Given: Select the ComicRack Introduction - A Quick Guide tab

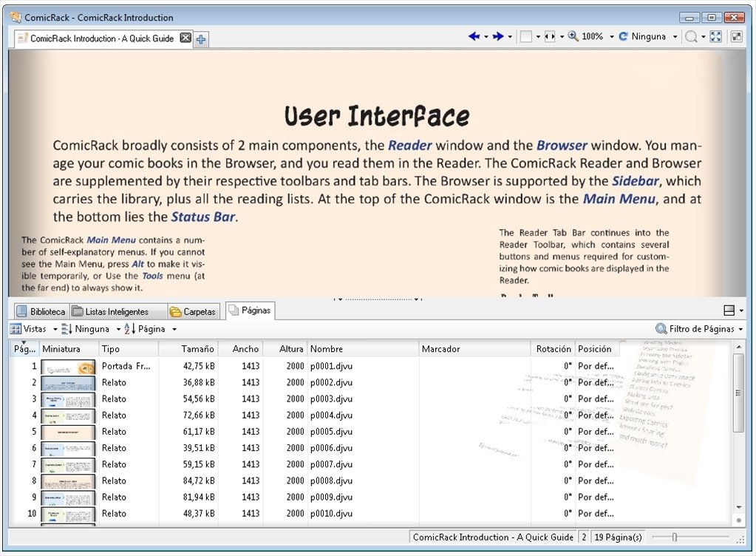Looking at the screenshot, I should click(102, 38).
